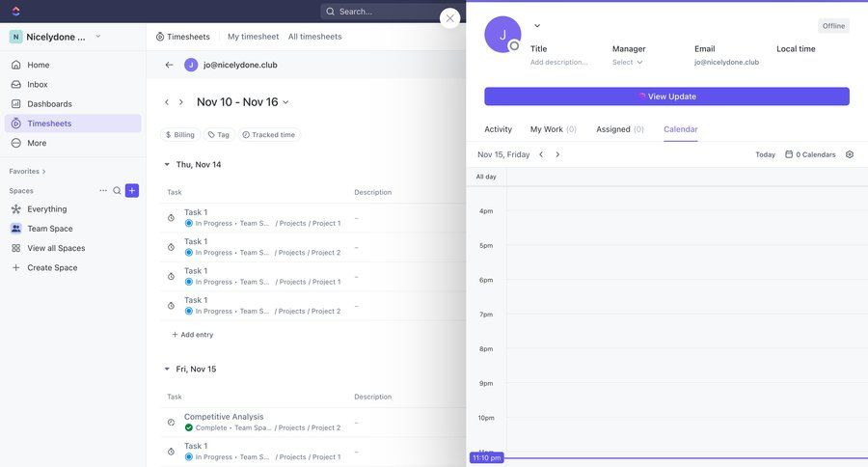Go to next day in calendar
The image size is (868, 467).
(x=557, y=154)
